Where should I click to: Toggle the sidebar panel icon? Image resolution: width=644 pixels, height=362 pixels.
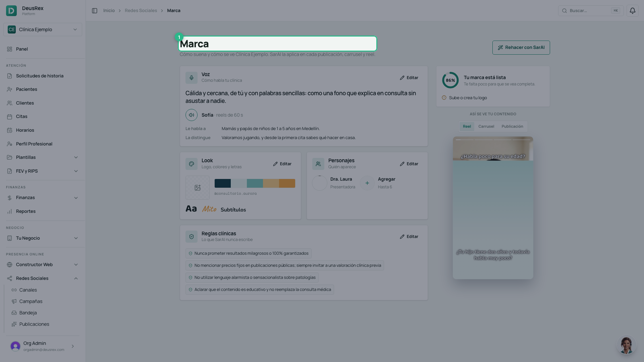pos(95,11)
